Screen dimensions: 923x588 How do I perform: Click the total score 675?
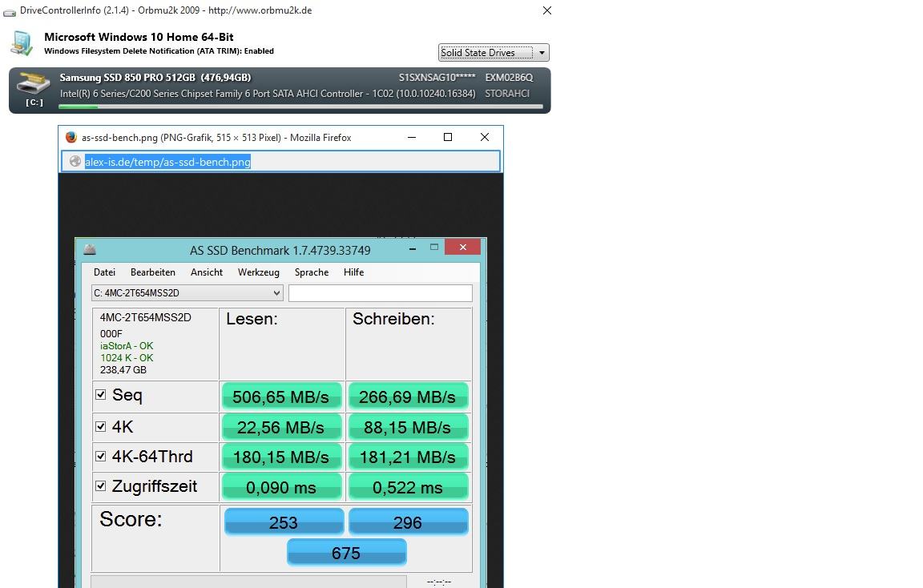(x=346, y=553)
